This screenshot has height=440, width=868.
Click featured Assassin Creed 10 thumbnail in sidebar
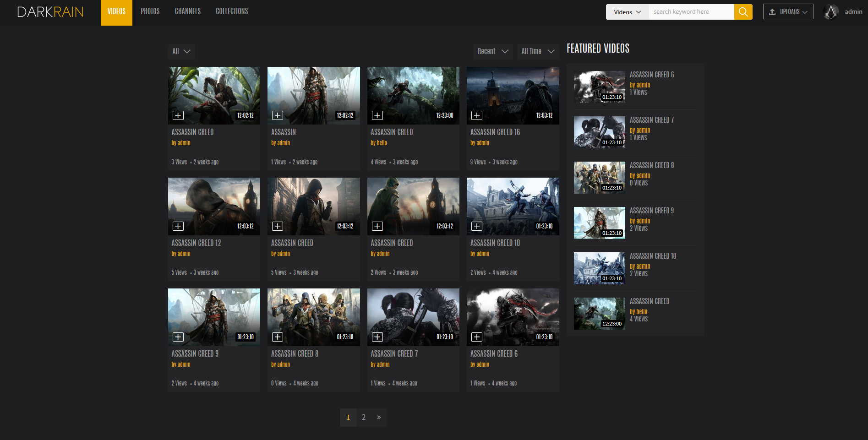tap(599, 268)
